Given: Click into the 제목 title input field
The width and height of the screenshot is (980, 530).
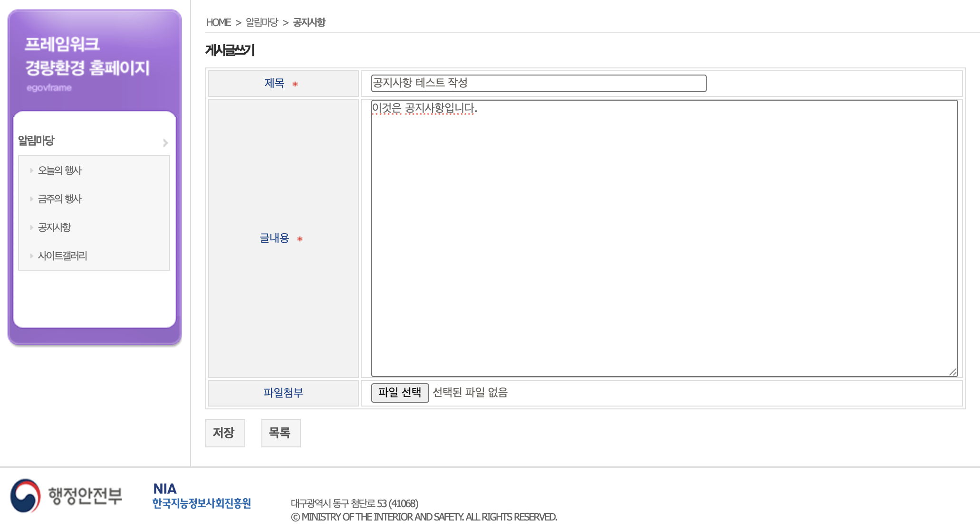Looking at the screenshot, I should point(538,84).
